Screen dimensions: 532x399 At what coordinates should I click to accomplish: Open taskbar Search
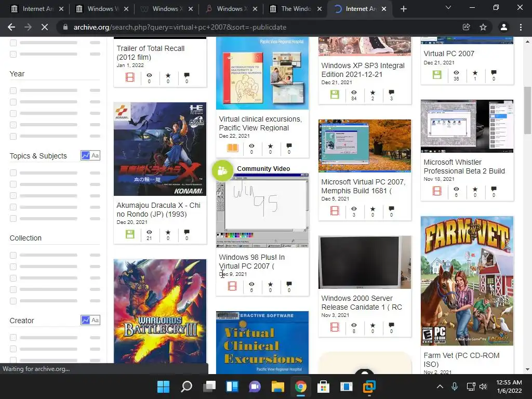(187, 387)
